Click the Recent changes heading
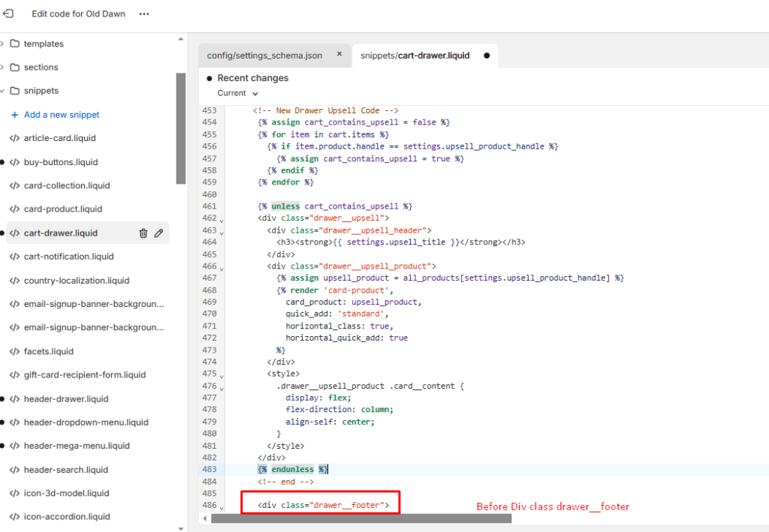 click(x=252, y=78)
